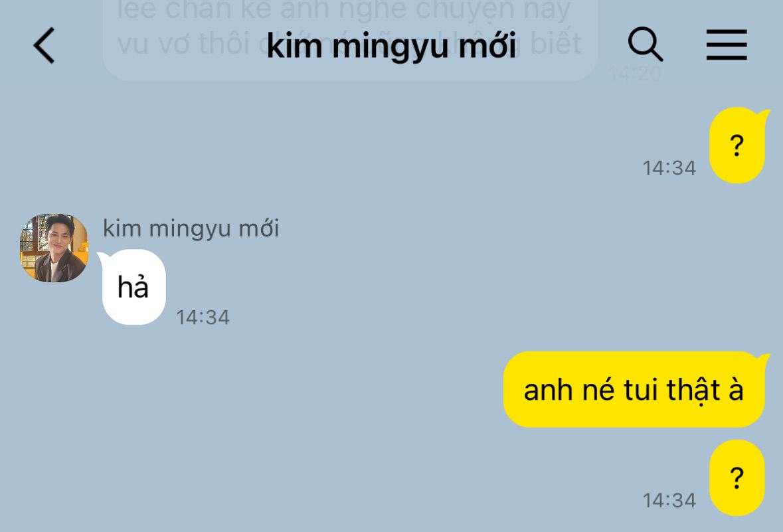Tap the 14:34 time beside the last ? bubble
Viewport: 783px width, 532px height.
coord(669,500)
